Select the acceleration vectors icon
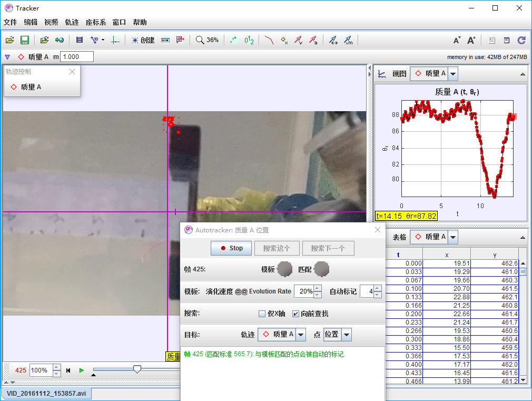 click(314, 40)
